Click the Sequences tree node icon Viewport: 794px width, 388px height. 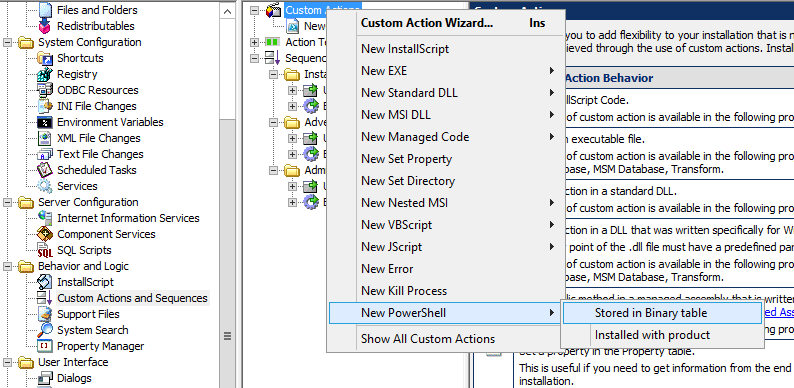point(273,58)
